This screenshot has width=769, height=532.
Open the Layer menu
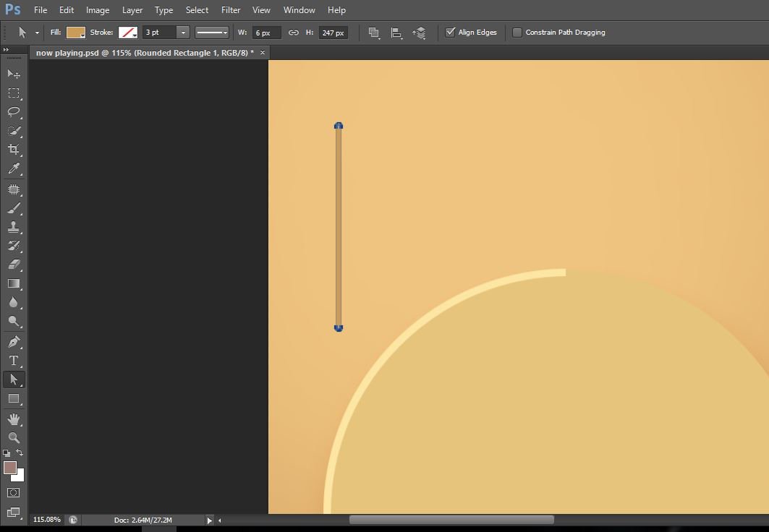tap(132, 10)
